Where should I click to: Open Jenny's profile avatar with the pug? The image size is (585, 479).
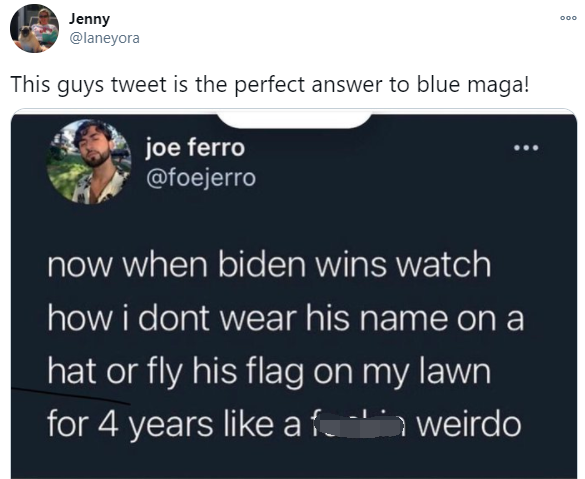[x=34, y=29]
